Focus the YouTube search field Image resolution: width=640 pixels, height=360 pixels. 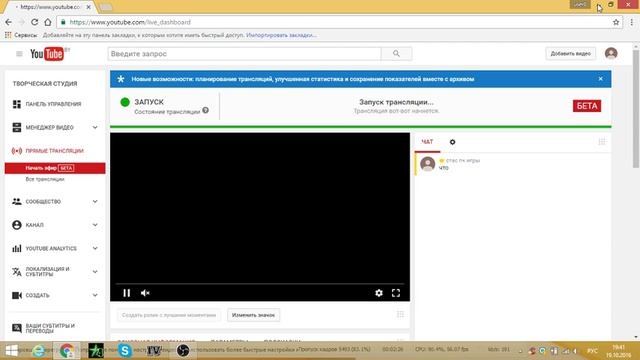tap(244, 54)
